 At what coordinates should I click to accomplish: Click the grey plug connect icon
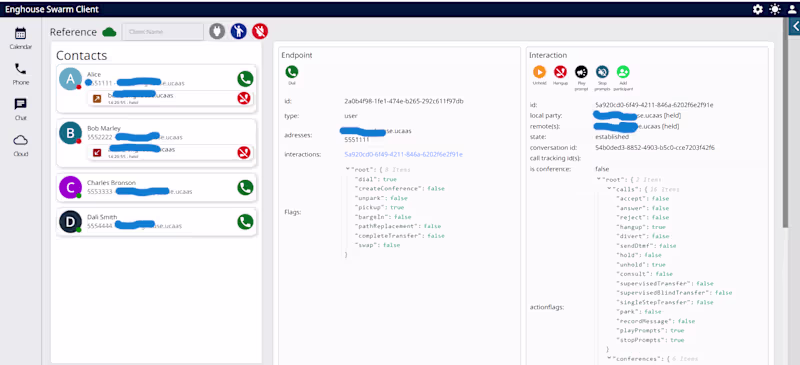217,32
